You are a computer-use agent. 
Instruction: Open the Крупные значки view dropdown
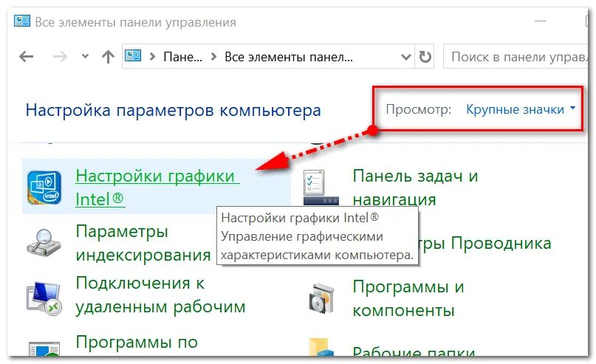[521, 109]
